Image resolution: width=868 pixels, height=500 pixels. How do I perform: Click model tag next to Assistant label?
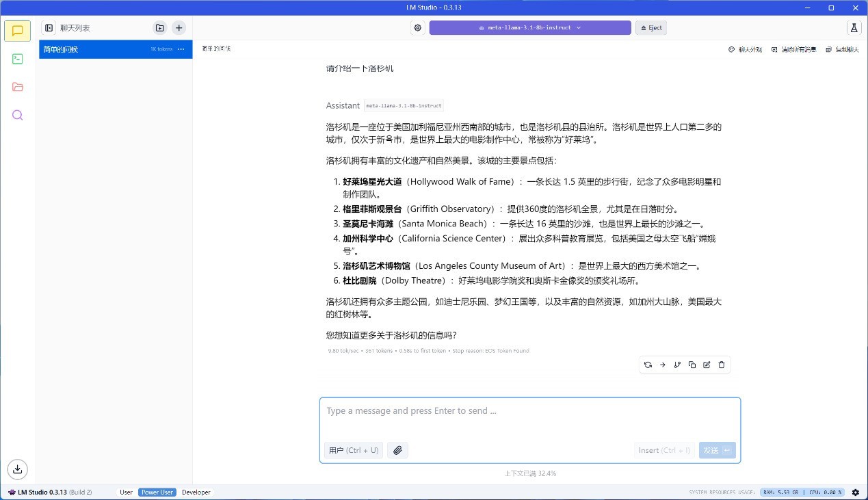click(x=404, y=106)
